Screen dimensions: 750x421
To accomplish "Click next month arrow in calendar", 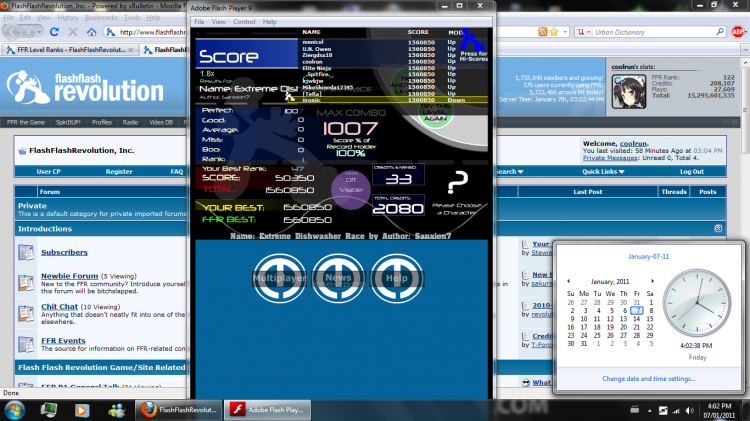I will pyautogui.click(x=652, y=281).
